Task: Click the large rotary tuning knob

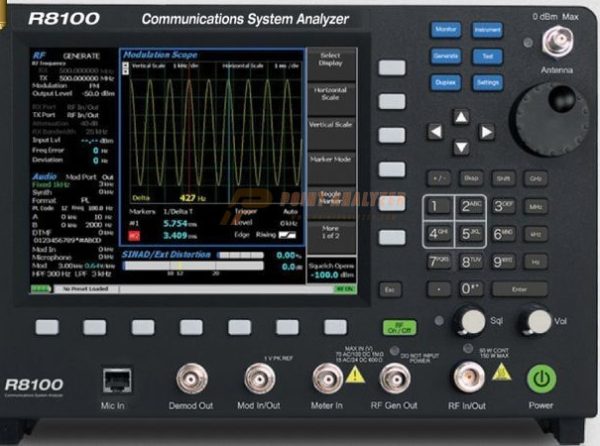Action: (x=549, y=119)
